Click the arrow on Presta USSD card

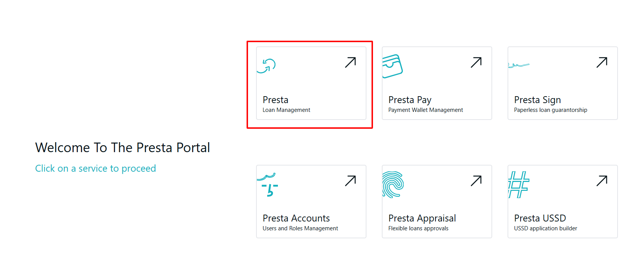point(602,181)
